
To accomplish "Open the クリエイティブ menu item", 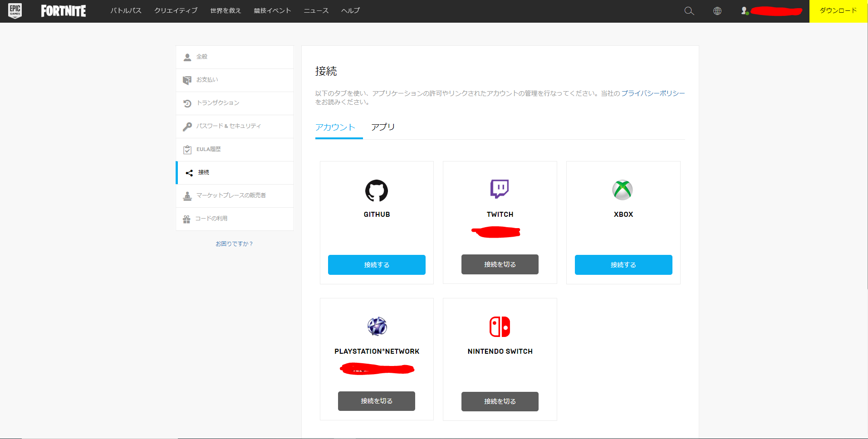I will [176, 10].
